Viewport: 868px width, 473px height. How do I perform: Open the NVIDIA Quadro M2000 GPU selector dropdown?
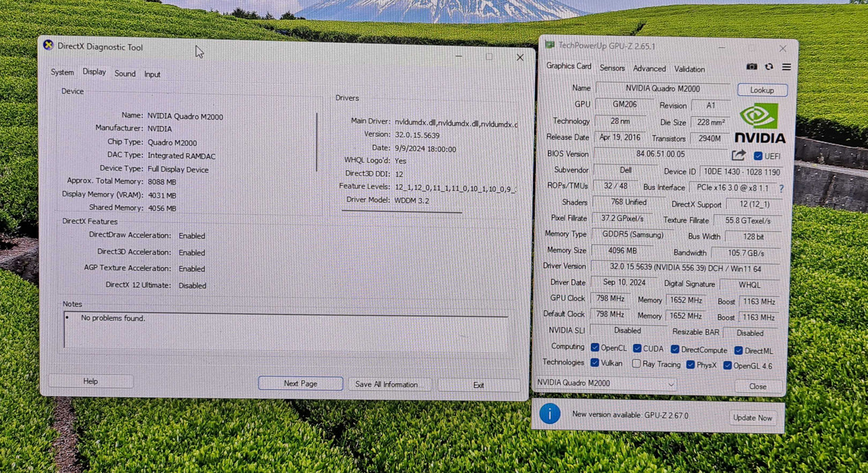pos(606,384)
